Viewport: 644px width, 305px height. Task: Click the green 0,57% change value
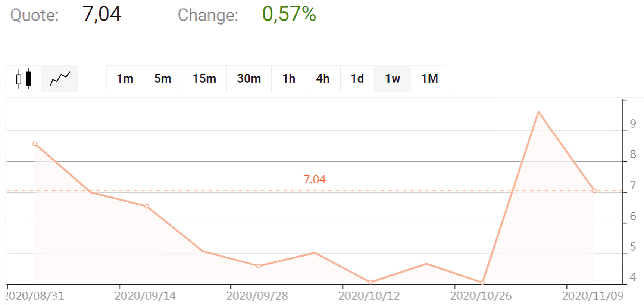pyautogui.click(x=288, y=15)
